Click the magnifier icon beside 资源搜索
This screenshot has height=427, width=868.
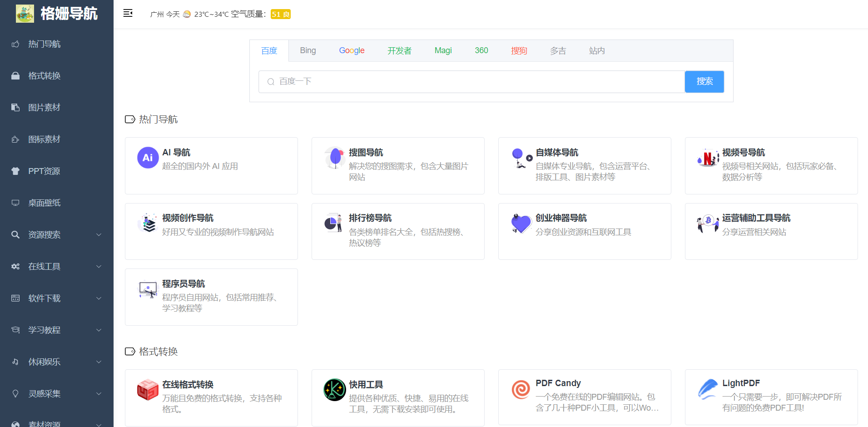tap(15, 235)
